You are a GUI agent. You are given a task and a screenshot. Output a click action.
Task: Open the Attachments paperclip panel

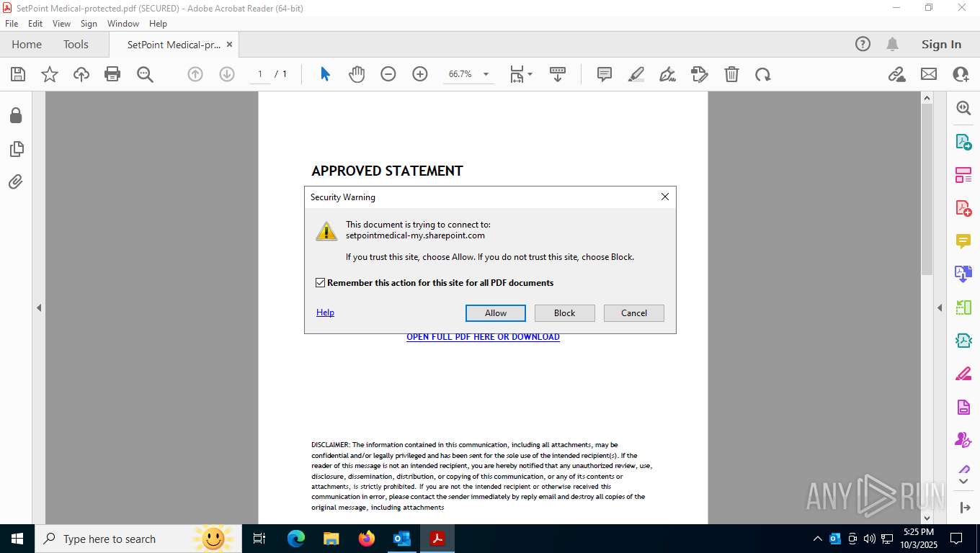point(16,181)
